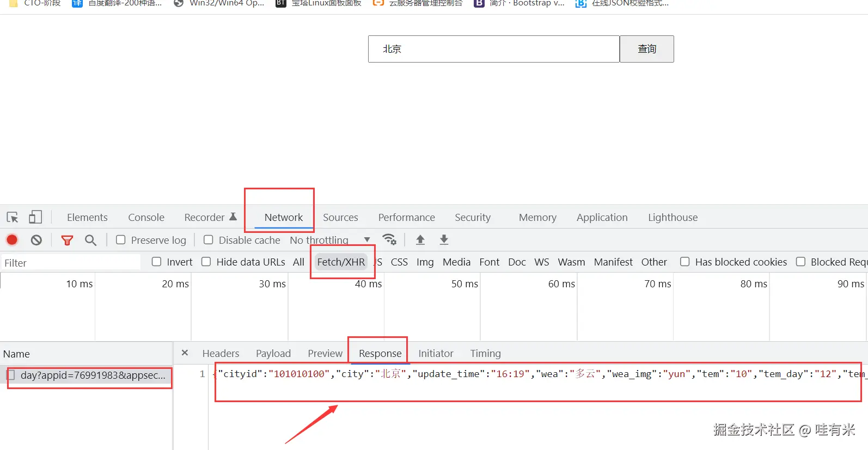Filter requests by Font
Image resolution: width=868 pixels, height=450 pixels.
click(x=489, y=262)
